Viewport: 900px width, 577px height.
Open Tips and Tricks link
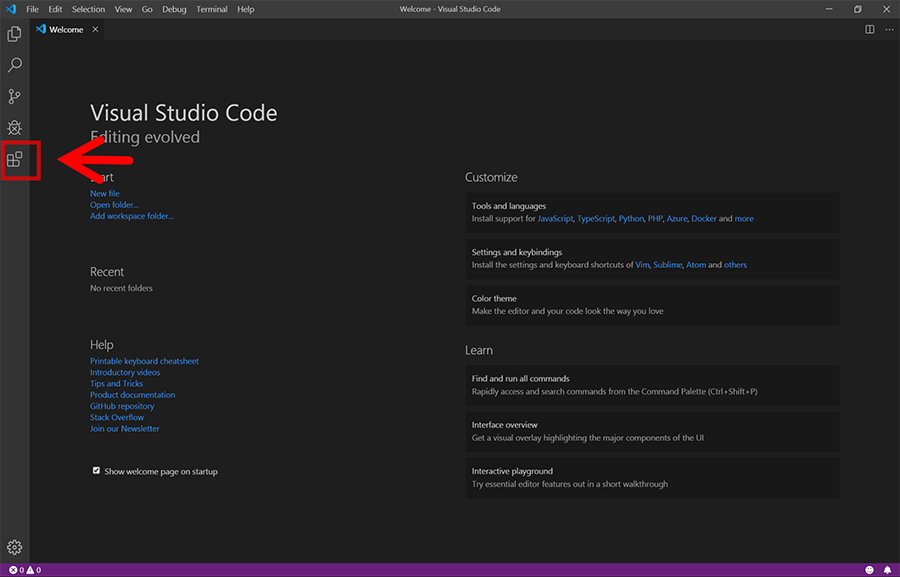pos(117,384)
